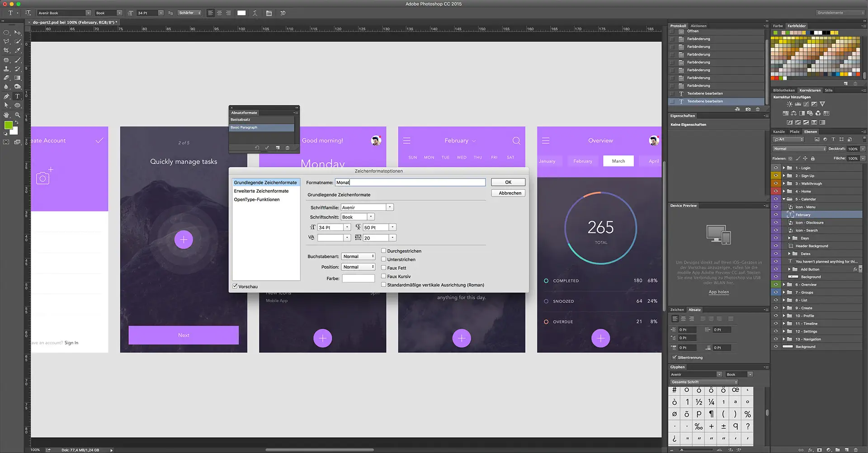Select the Clone Stamp tool

tap(6, 69)
